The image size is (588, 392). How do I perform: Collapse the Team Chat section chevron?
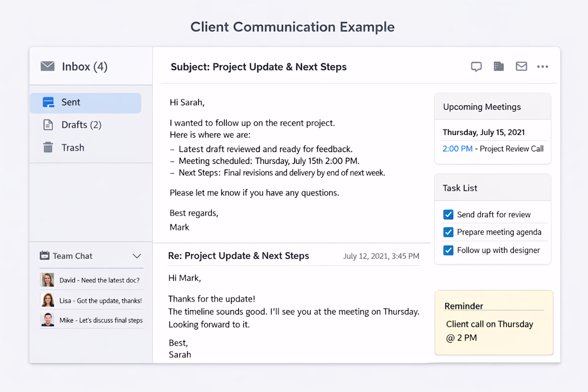click(x=137, y=256)
